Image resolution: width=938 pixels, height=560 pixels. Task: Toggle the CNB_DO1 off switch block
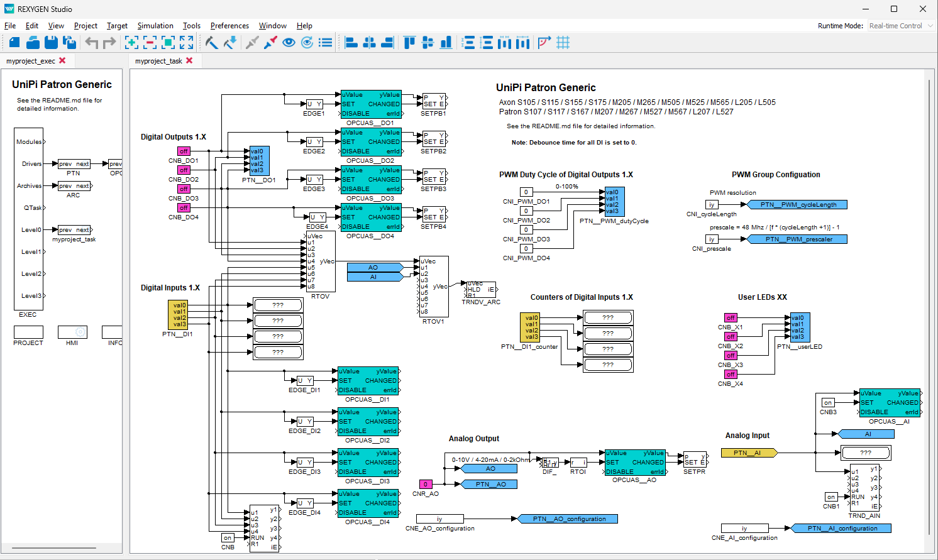(184, 151)
